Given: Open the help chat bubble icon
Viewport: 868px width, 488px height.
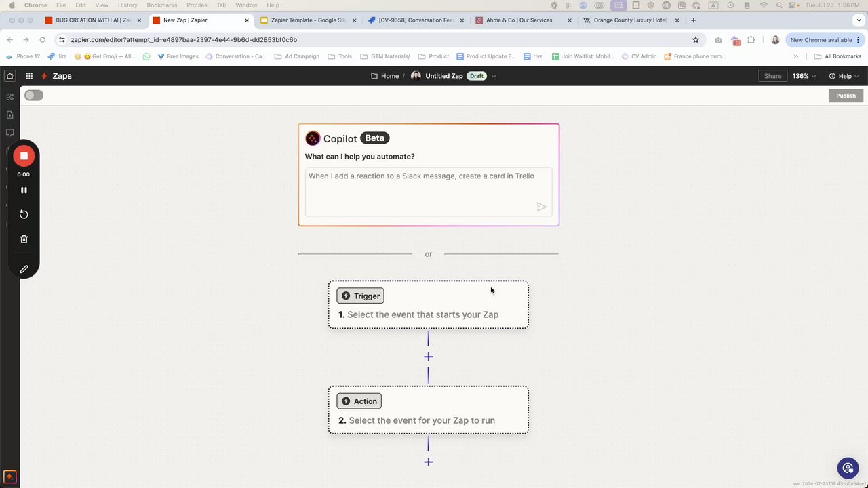Looking at the screenshot, I should pyautogui.click(x=847, y=468).
